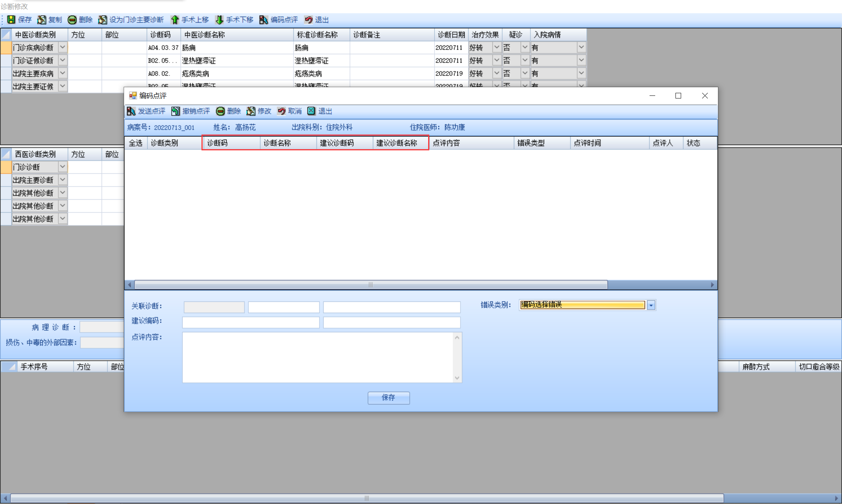Click dialog 退出 exit icon
The width and height of the screenshot is (842, 504).
[x=311, y=111]
